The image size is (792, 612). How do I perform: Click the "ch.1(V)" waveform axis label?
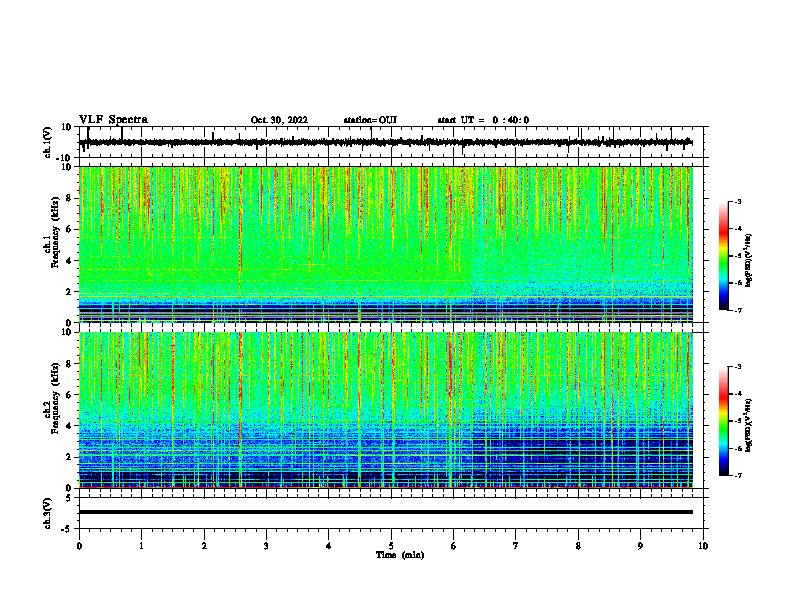pos(47,142)
